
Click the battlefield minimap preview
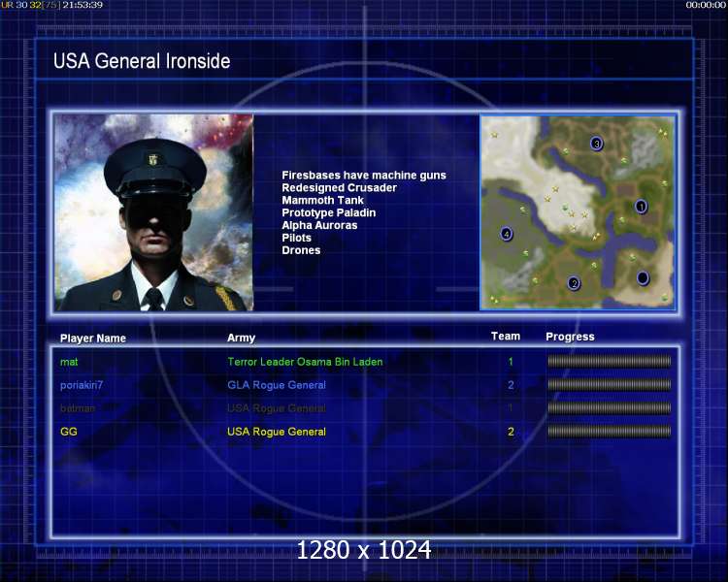(x=578, y=212)
